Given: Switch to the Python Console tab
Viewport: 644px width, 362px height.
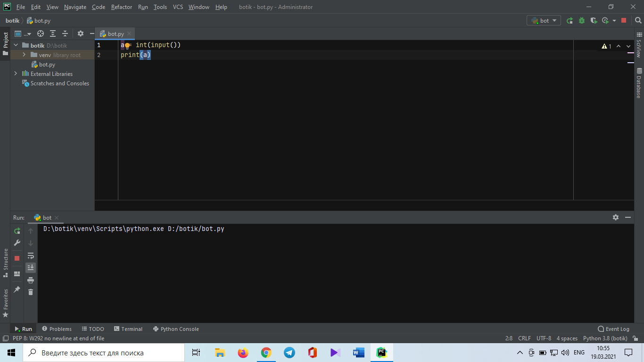Looking at the screenshot, I should point(176,329).
